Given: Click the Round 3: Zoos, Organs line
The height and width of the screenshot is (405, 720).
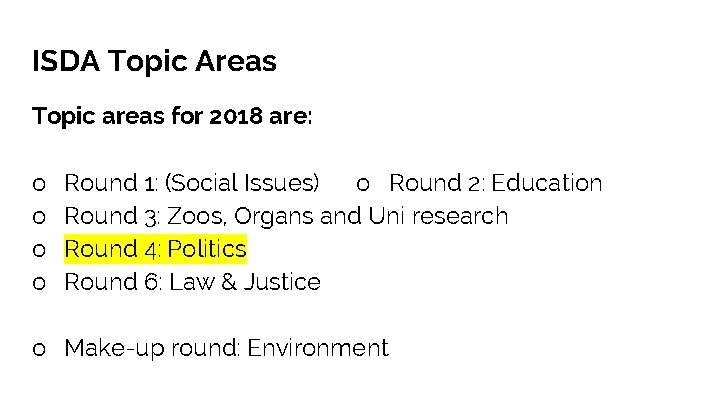Looking at the screenshot, I should tap(286, 216).
